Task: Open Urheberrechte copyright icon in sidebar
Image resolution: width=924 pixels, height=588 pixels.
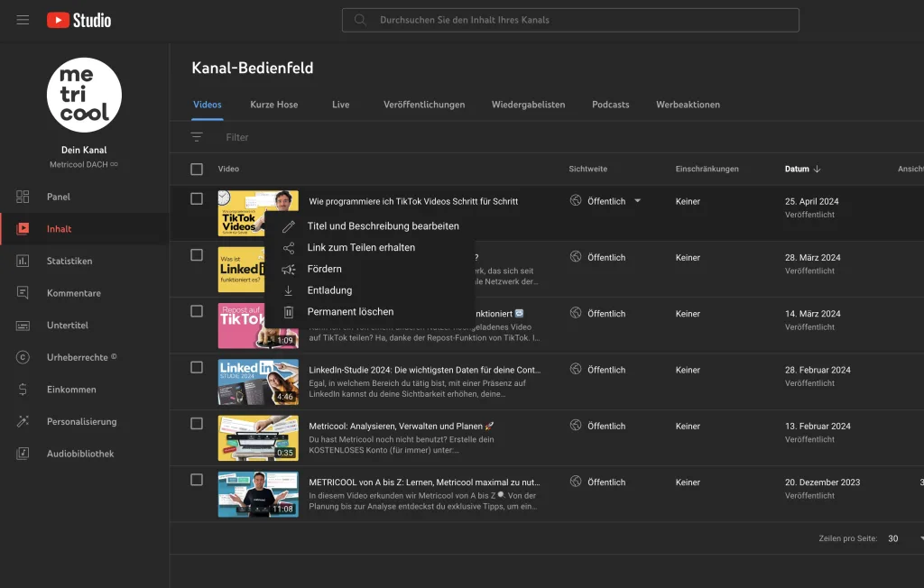Action: [23, 358]
